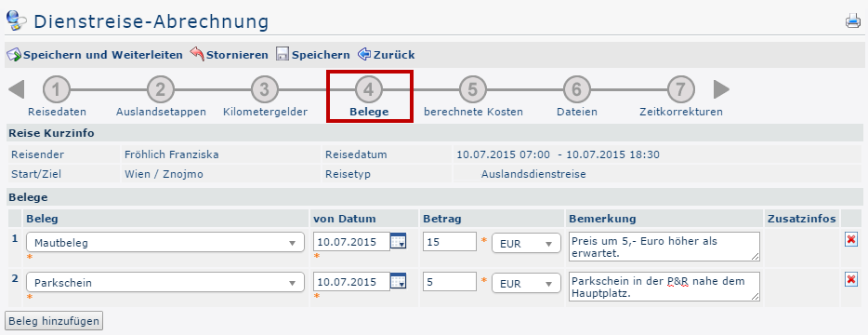Go to next step with right arrow
The image size is (868, 335).
pyautogui.click(x=721, y=88)
